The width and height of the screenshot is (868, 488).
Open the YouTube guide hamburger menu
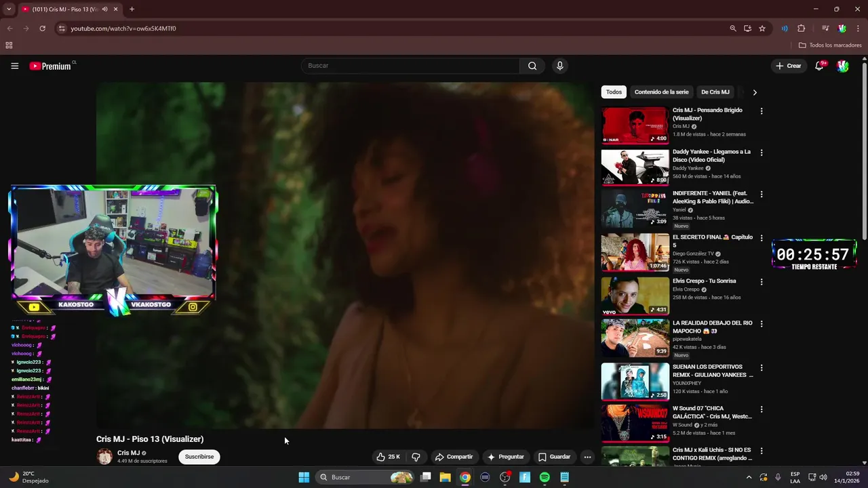point(14,66)
